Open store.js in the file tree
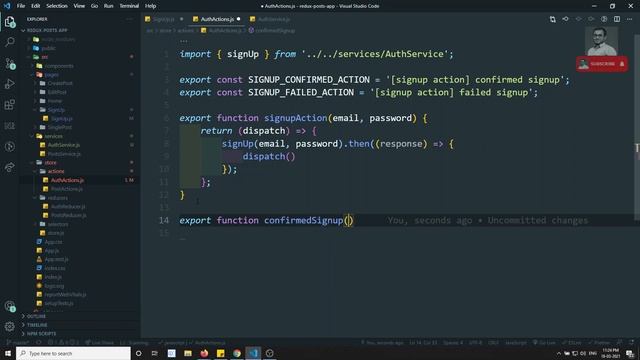 pyautogui.click(x=55, y=233)
